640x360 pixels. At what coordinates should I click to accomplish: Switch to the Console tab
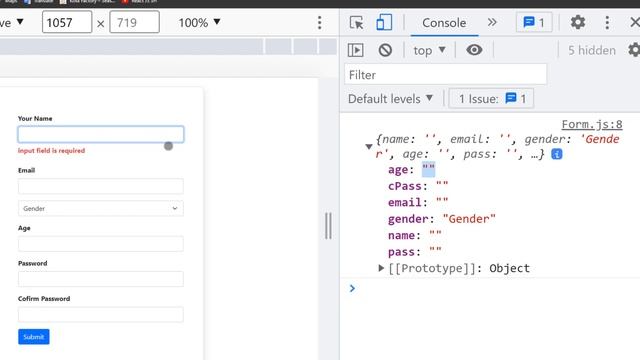coord(444,23)
